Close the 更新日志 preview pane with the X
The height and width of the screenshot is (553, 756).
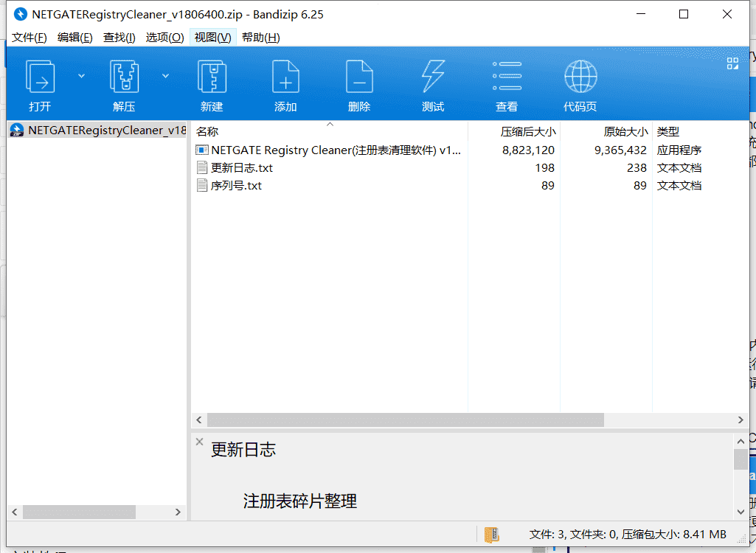click(200, 442)
